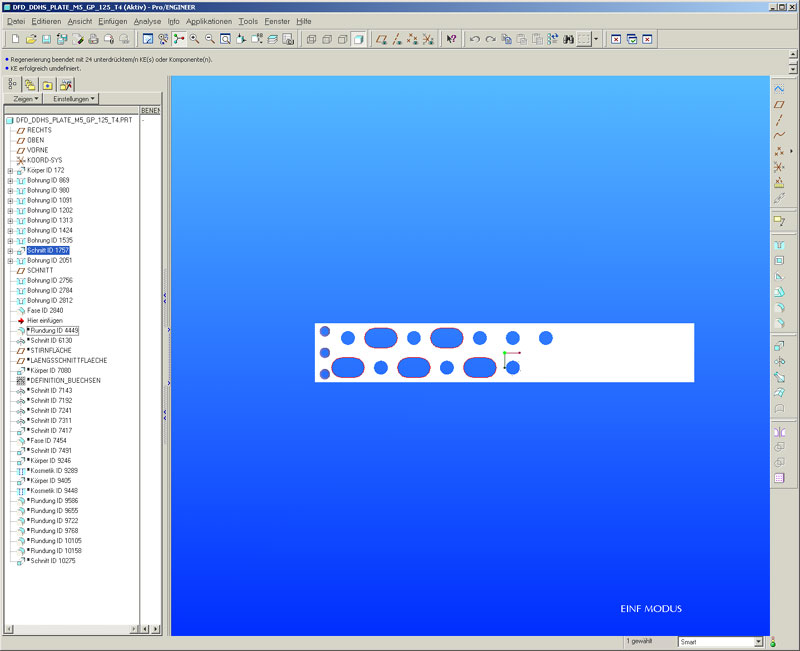The height and width of the screenshot is (651, 800).
Task: Open the Editieren menu
Action: pyautogui.click(x=46, y=21)
